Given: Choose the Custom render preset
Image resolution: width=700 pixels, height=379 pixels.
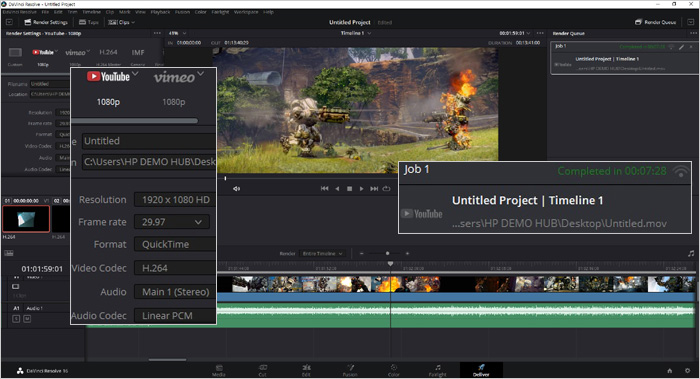Looking at the screenshot, I should [x=15, y=57].
